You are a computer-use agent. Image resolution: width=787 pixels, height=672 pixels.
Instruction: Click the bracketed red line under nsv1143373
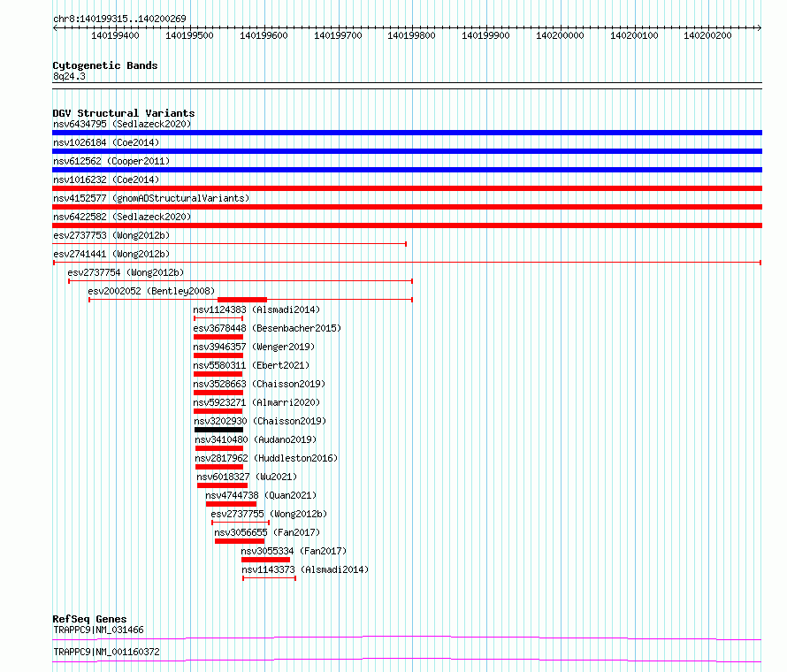tap(270, 578)
